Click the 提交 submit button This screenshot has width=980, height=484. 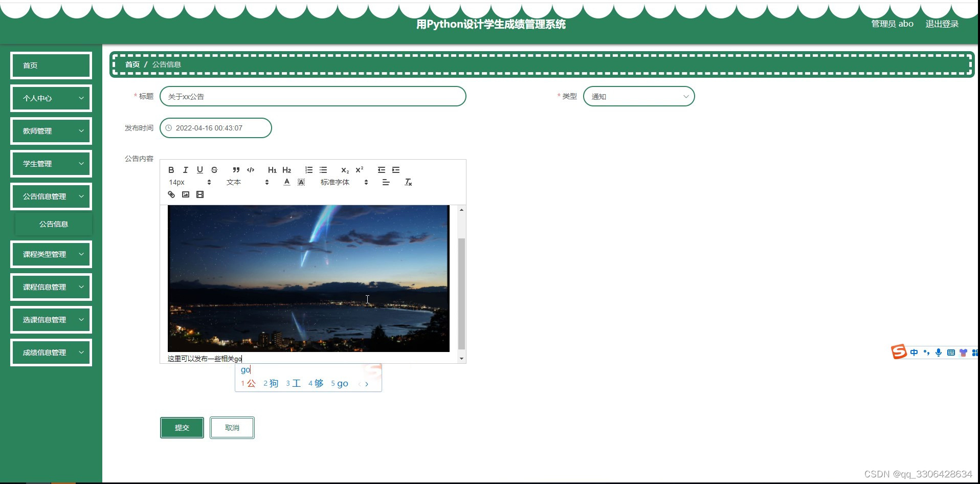coord(182,428)
